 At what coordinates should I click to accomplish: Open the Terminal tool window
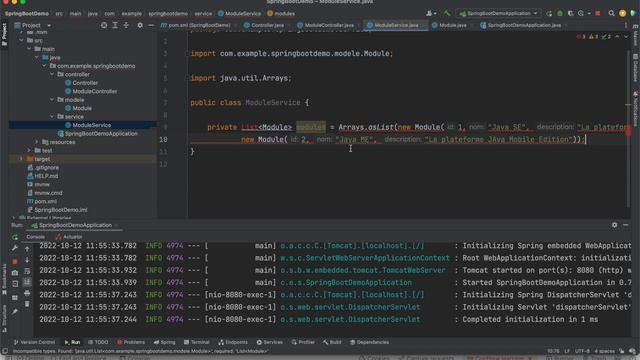click(x=196, y=342)
